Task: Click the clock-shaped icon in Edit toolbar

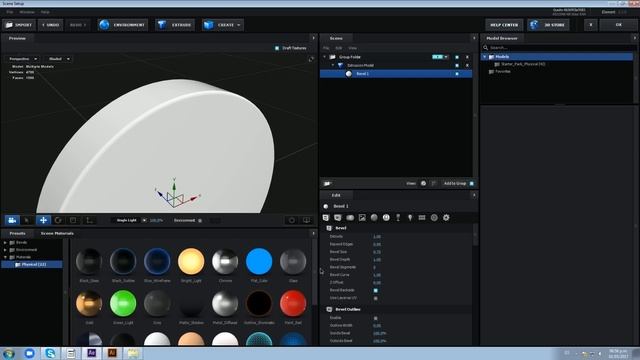Action: (434, 218)
